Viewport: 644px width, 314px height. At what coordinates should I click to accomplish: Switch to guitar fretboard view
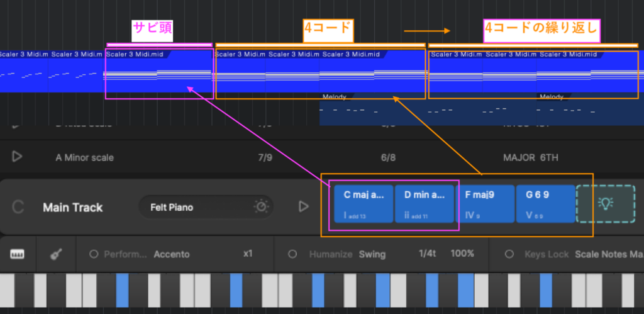(x=57, y=254)
